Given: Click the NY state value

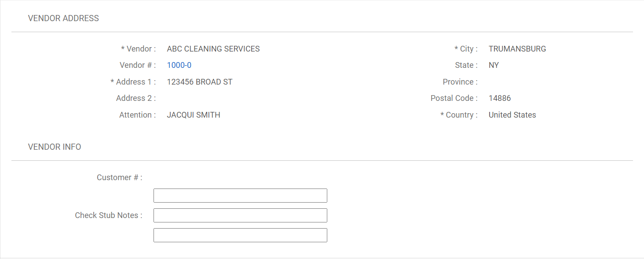Looking at the screenshot, I should pyautogui.click(x=494, y=65).
